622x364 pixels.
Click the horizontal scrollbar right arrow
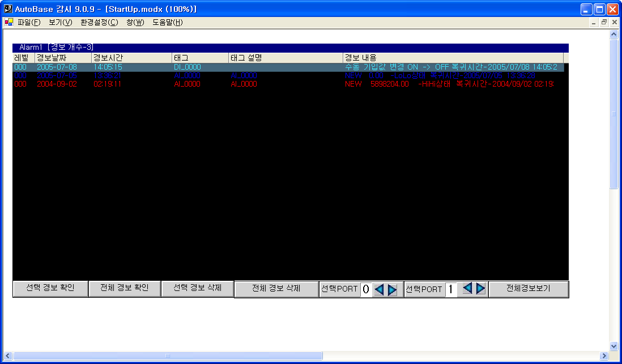pos(604,356)
